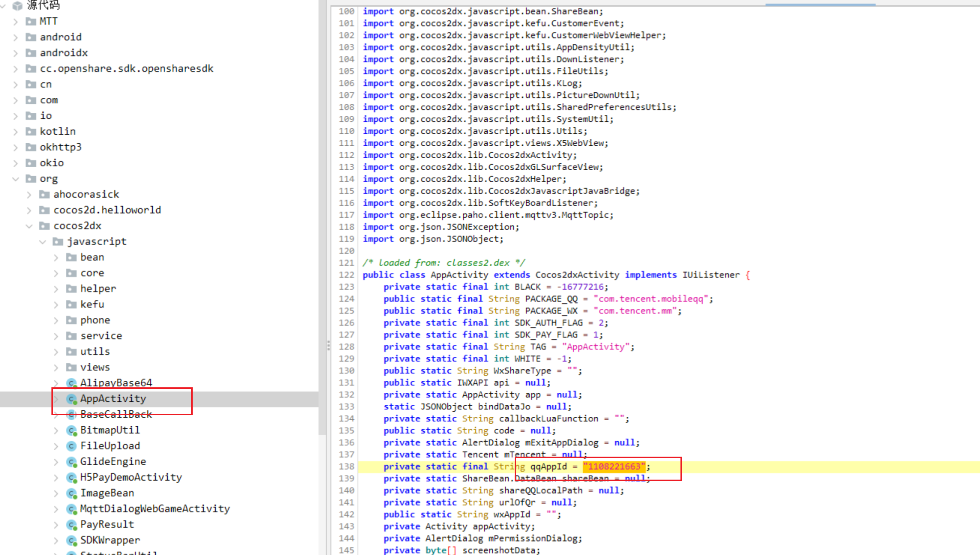The image size is (980, 555).
Task: Collapse the org package node
Action: pyautogui.click(x=15, y=179)
